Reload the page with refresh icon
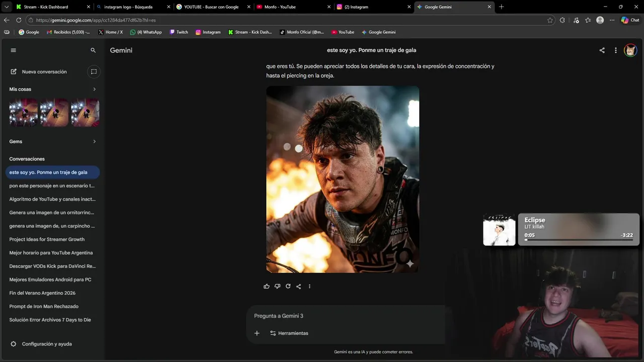Screen dimensions: 644x362 [19, 20]
